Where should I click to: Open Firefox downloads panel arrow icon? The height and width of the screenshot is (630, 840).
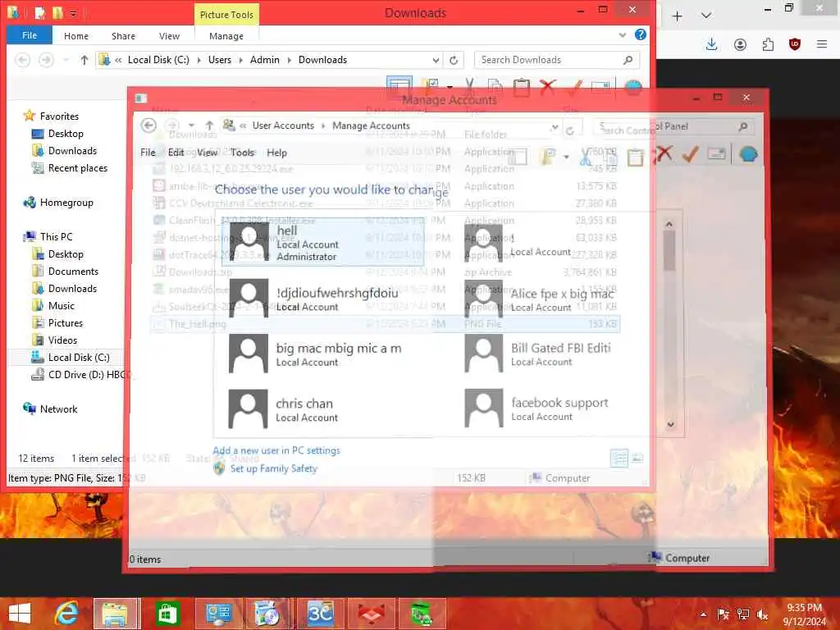(711, 44)
